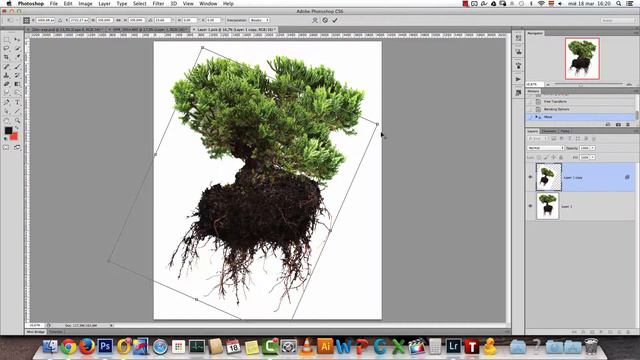The width and height of the screenshot is (640, 360).
Task: Hide the Layer 1 copy layer
Action: pyautogui.click(x=530, y=177)
